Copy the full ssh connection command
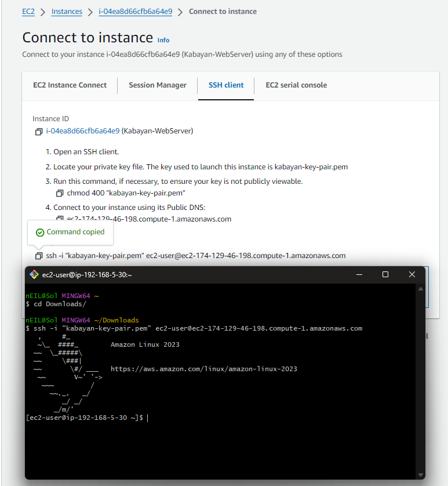The width and height of the screenshot is (448, 486). click(38, 255)
